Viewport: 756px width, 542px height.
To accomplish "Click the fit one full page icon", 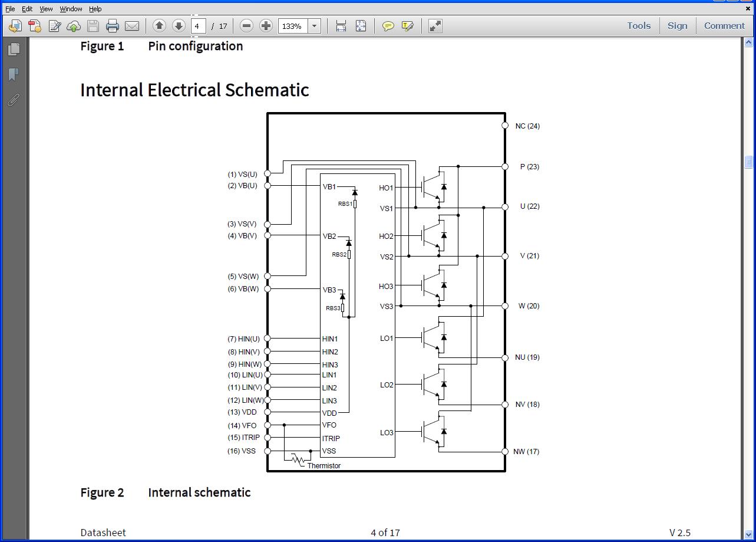I will [361, 26].
